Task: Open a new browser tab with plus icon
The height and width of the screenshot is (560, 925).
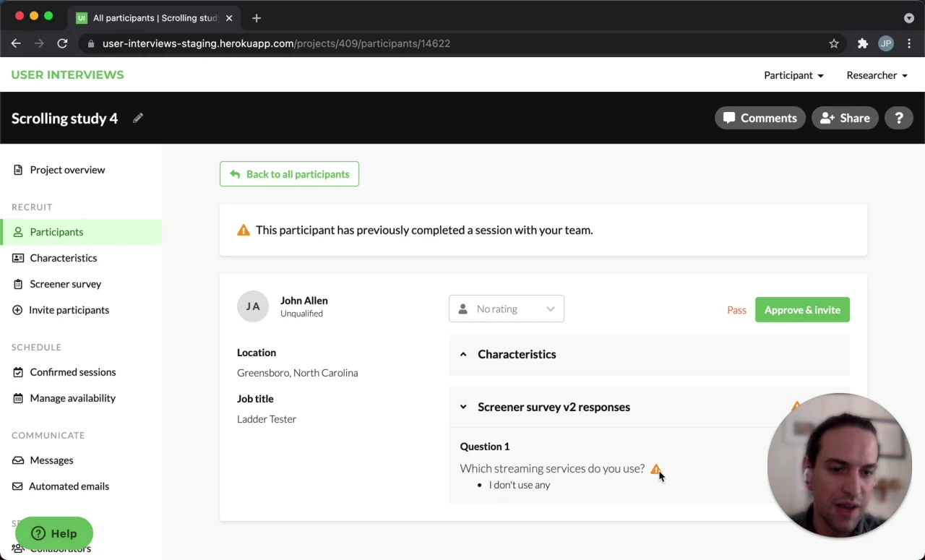Action: click(x=257, y=18)
